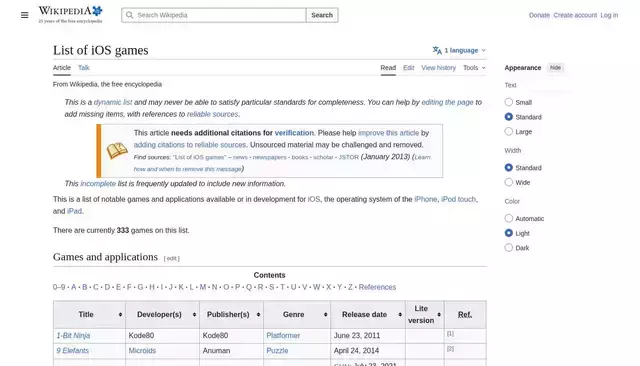Select the Read tab
Viewport: 640px width, 366px height.
click(388, 68)
